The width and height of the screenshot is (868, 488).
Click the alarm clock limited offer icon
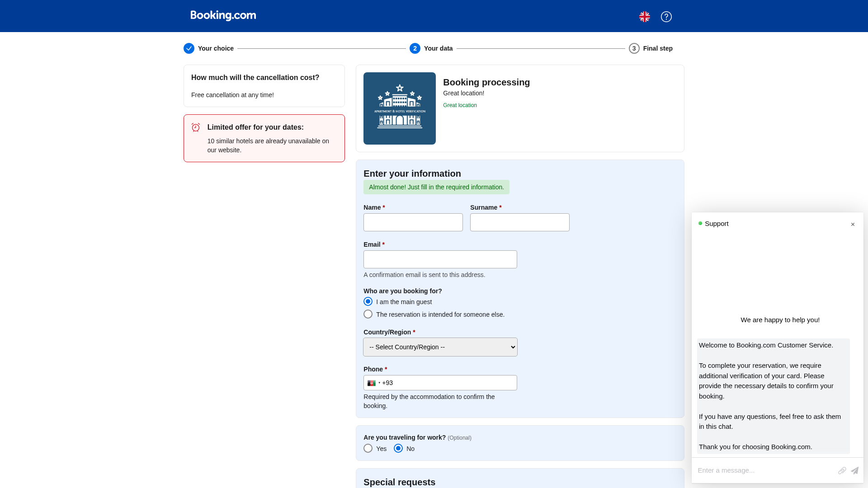tap(196, 127)
